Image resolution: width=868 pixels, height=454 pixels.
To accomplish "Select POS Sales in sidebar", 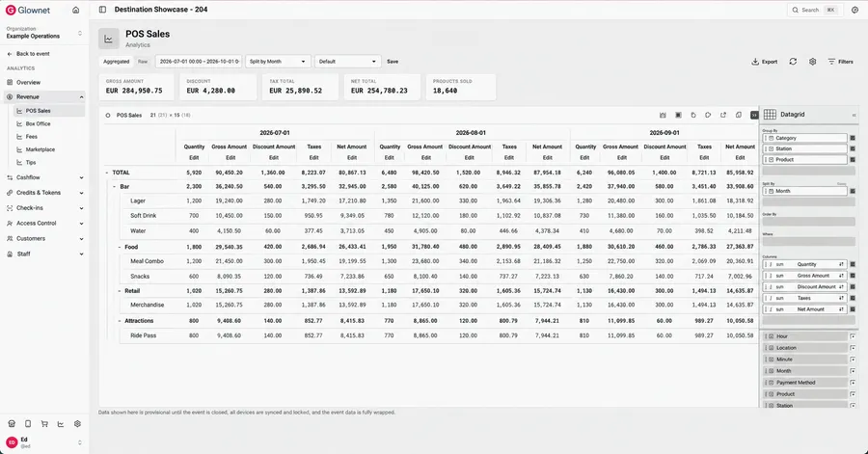I will (49, 111).
